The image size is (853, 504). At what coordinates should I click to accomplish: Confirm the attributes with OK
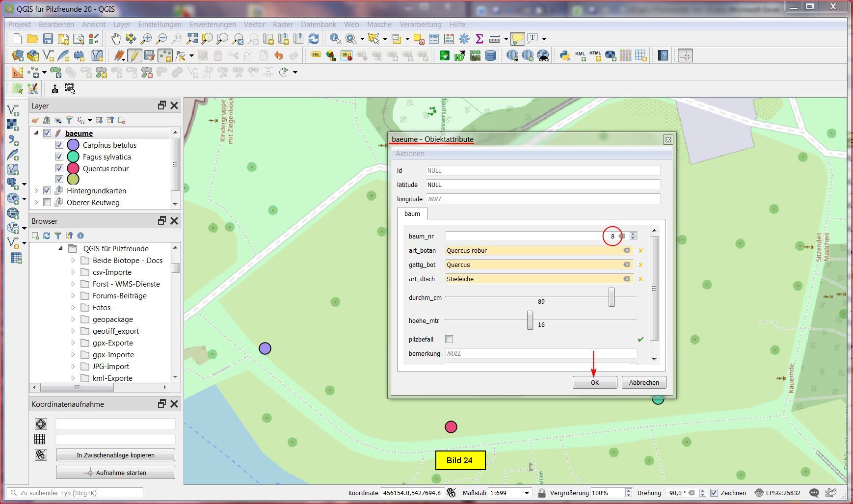pyautogui.click(x=594, y=382)
